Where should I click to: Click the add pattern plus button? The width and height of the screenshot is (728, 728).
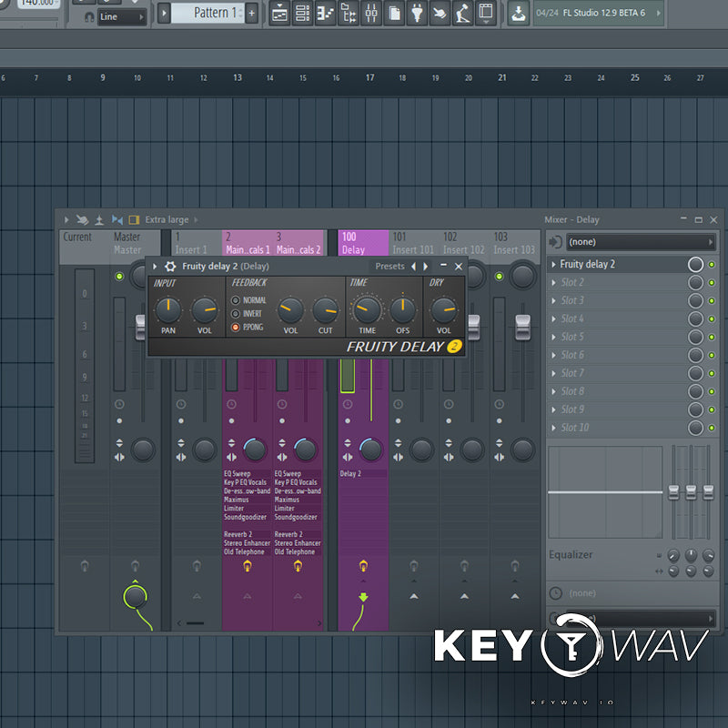click(x=252, y=14)
